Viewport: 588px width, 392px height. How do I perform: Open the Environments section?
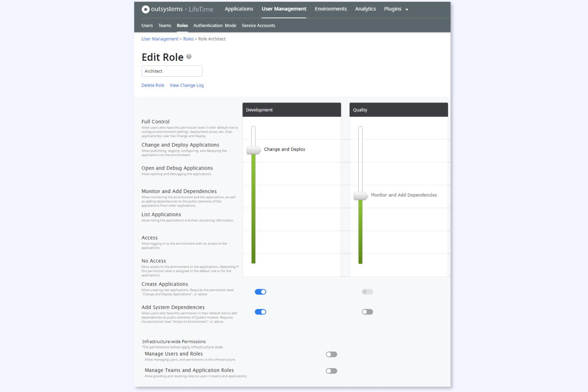click(x=331, y=9)
